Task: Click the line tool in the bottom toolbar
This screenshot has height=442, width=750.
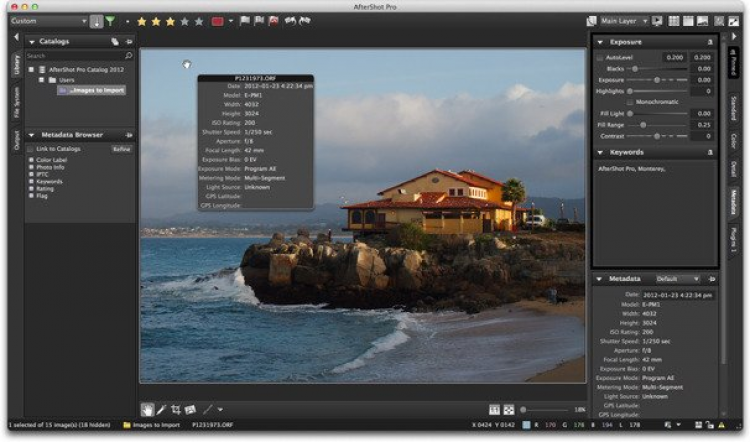Action: pos(208,409)
